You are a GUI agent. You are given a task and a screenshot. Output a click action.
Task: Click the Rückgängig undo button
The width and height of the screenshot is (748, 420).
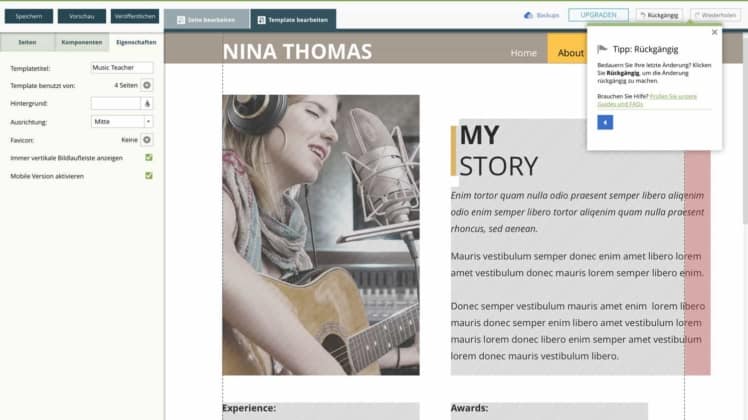pos(659,15)
